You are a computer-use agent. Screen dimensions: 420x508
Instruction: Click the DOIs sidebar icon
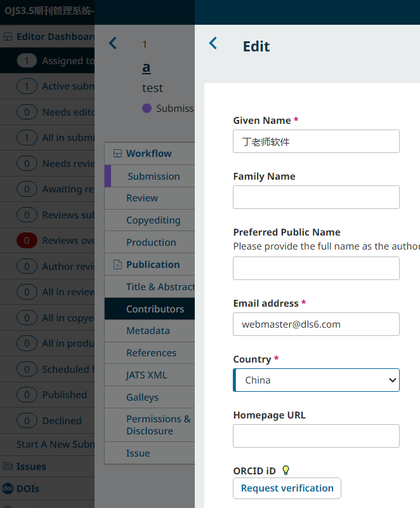point(8,488)
